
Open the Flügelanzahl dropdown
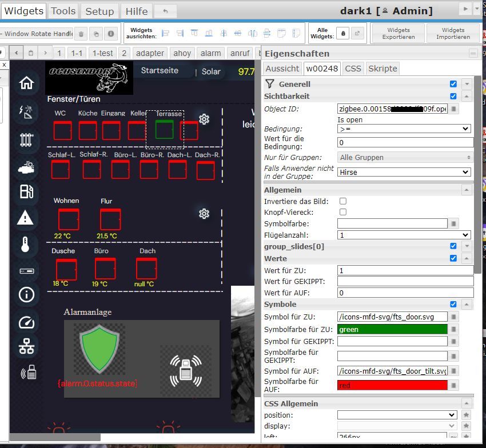click(404, 235)
